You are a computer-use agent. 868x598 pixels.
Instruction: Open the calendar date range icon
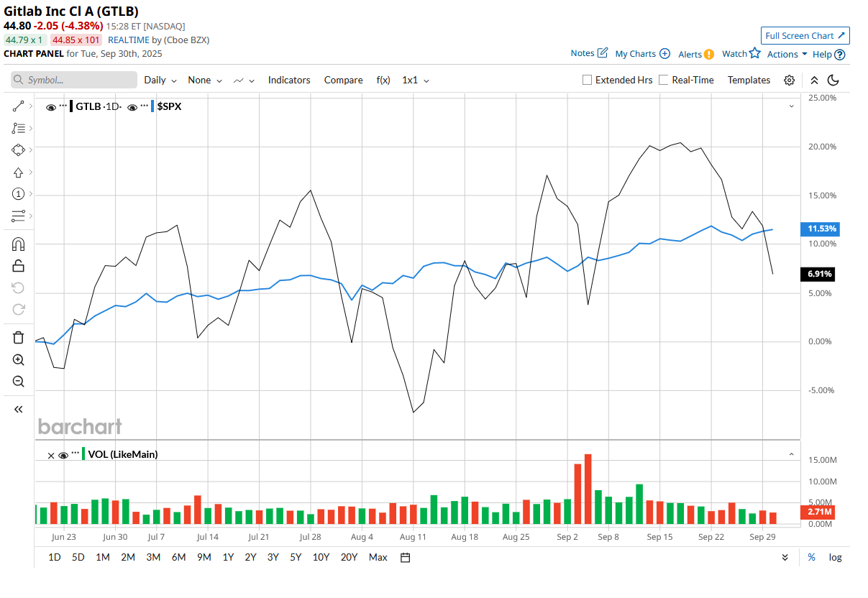pyautogui.click(x=405, y=557)
